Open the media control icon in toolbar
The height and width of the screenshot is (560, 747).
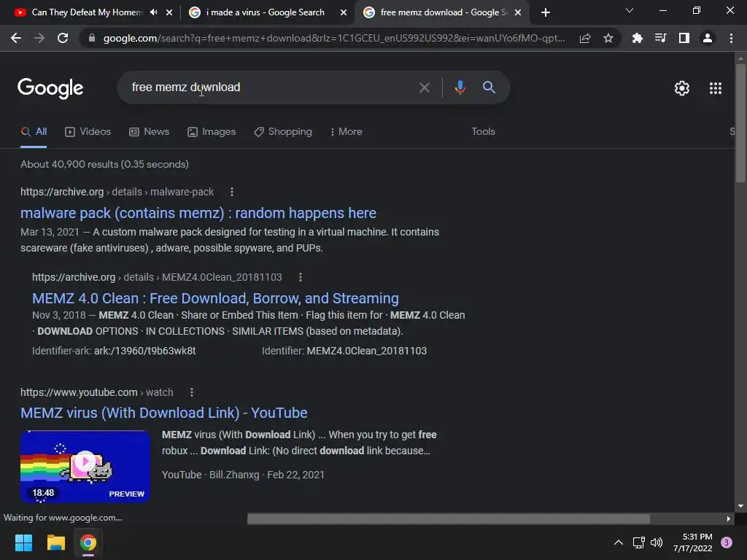coord(660,38)
